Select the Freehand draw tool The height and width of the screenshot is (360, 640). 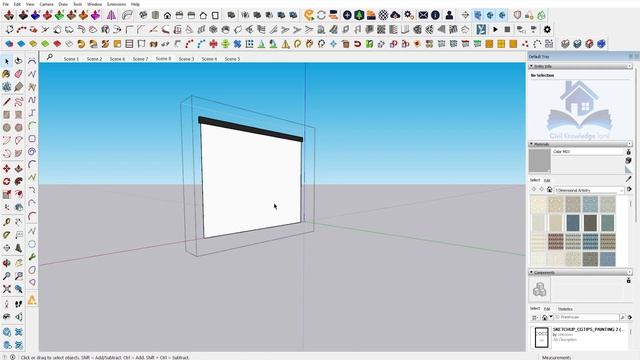[x=19, y=102]
